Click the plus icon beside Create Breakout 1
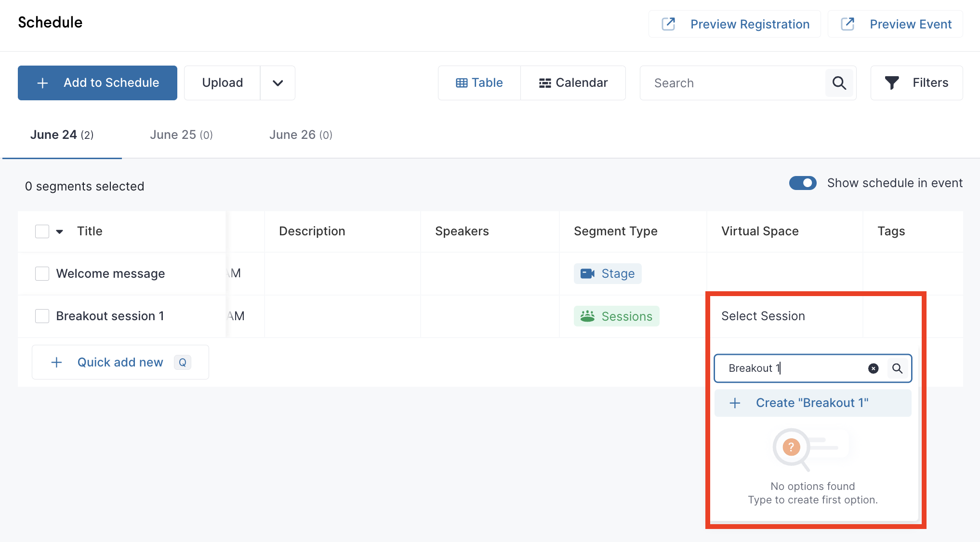The image size is (980, 542). tap(735, 403)
